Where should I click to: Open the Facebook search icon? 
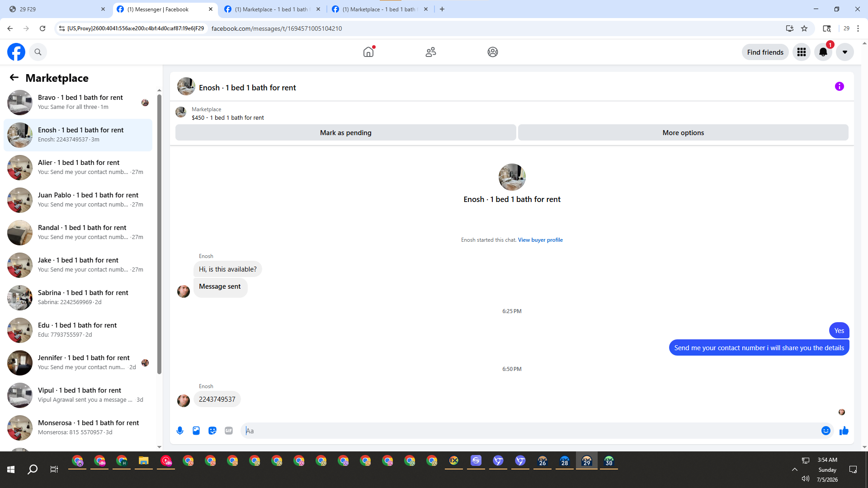tap(38, 52)
